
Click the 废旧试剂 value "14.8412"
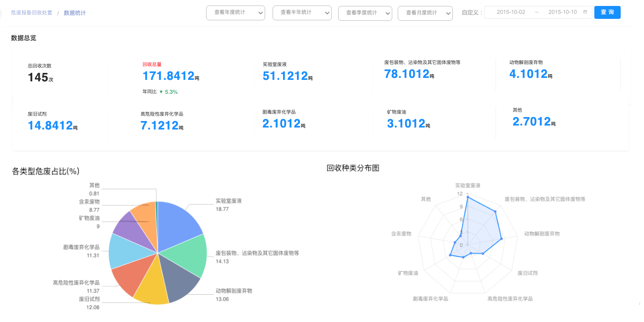pyautogui.click(x=50, y=126)
